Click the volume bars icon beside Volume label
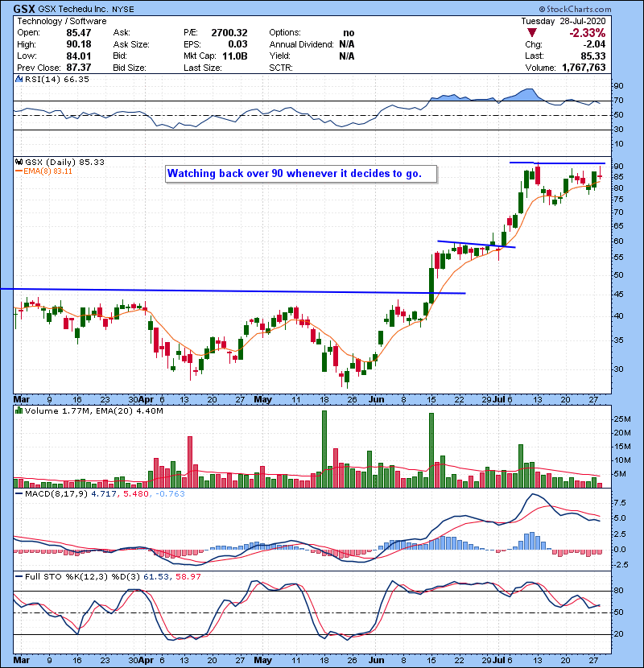Screen dimensions: 644x668 pos(19,410)
